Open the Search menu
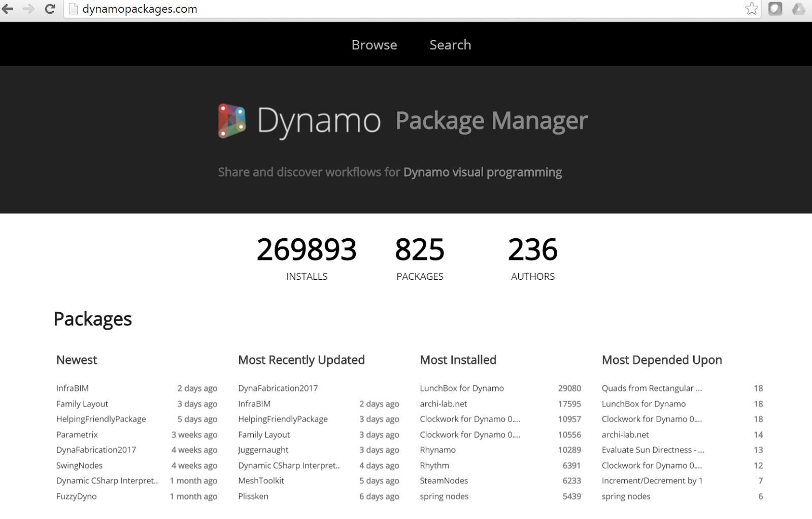Image resolution: width=812 pixels, height=519 pixels. coord(450,45)
